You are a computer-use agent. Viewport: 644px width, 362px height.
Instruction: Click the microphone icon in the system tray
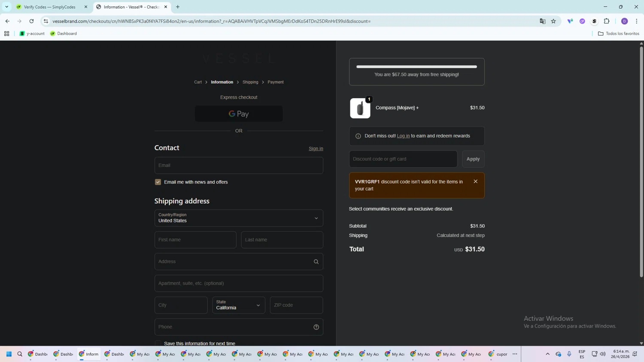tap(569, 354)
